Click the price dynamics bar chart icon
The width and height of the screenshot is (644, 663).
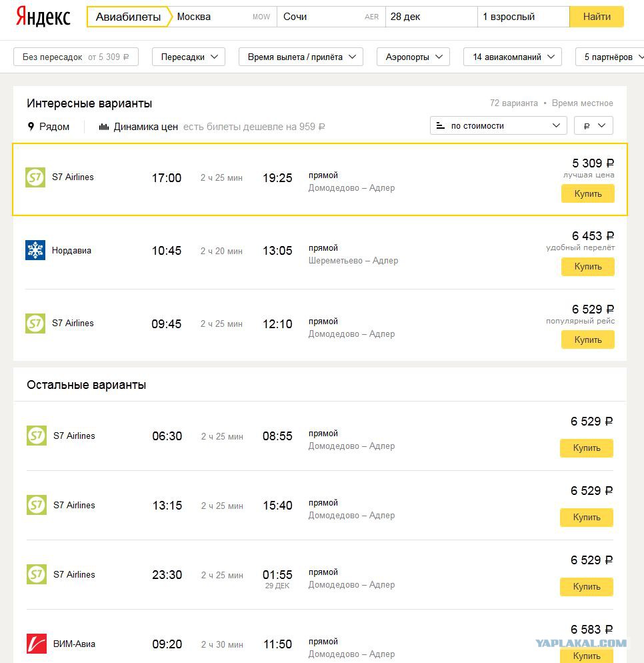tap(104, 127)
